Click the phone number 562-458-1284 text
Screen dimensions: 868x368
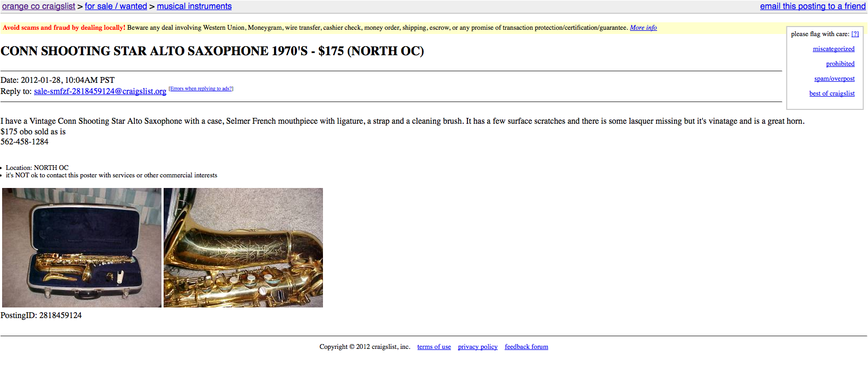click(x=24, y=142)
